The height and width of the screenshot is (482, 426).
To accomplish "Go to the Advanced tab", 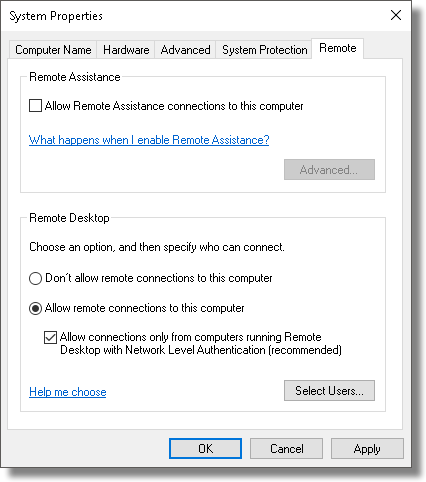I will [185, 50].
